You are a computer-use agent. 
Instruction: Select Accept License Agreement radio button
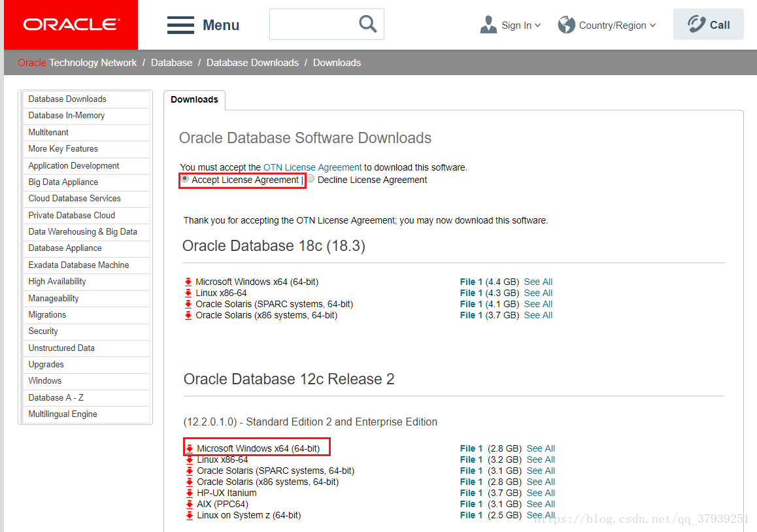click(185, 178)
